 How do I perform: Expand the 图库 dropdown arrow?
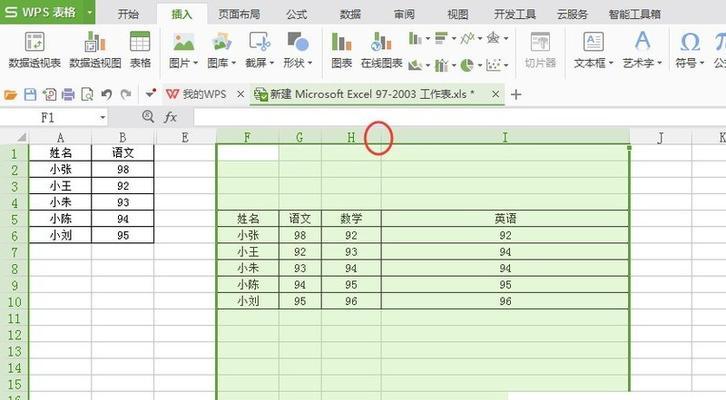[x=234, y=63]
